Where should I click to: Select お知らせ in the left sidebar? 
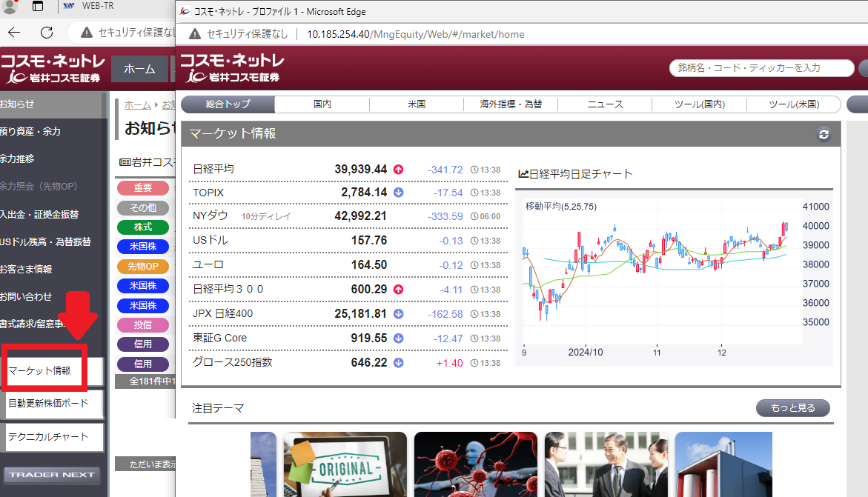point(51,104)
